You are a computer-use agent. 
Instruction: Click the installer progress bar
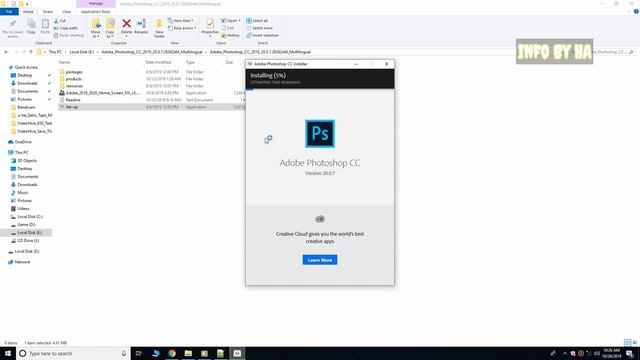tap(320, 89)
